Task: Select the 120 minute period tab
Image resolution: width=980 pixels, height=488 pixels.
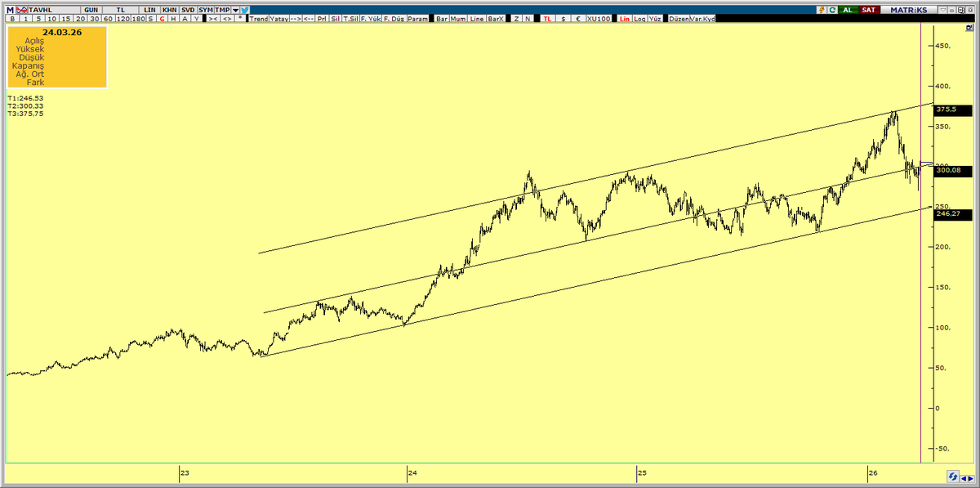Action: point(122,18)
